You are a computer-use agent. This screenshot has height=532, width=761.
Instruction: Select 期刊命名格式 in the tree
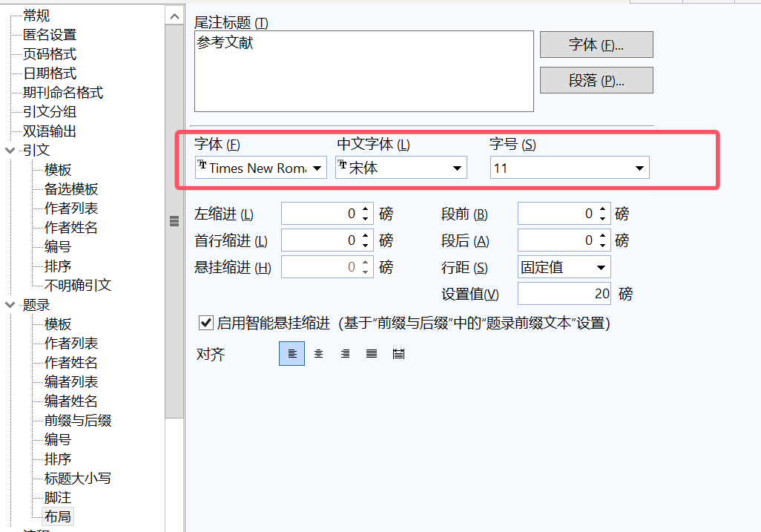click(x=63, y=93)
